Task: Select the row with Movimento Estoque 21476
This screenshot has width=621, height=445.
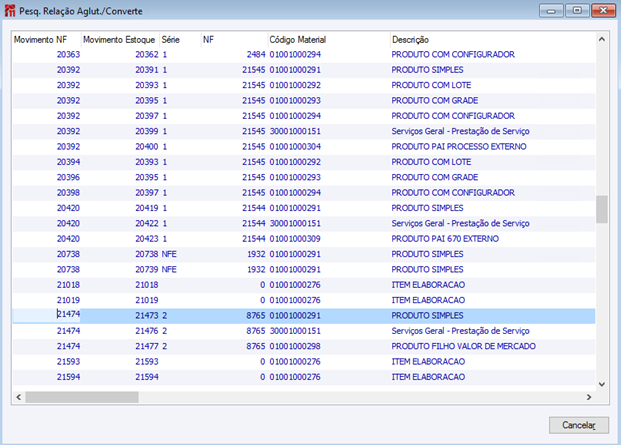Action: coord(304,331)
